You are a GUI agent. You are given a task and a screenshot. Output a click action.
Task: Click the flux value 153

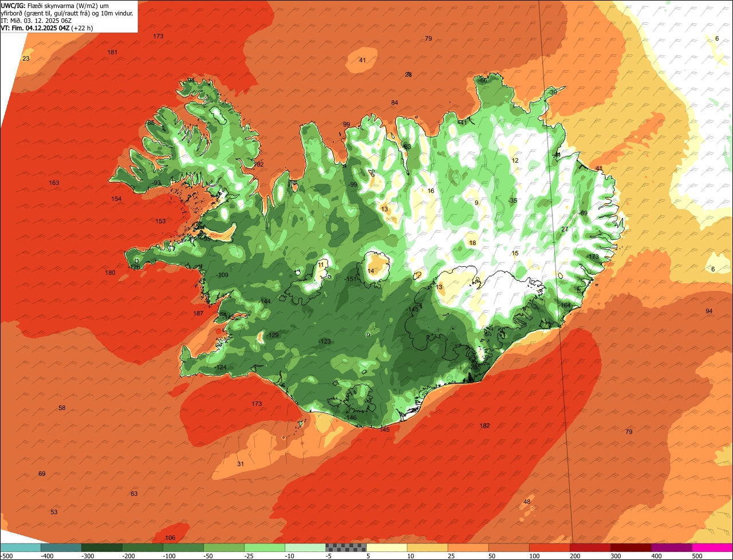point(160,222)
